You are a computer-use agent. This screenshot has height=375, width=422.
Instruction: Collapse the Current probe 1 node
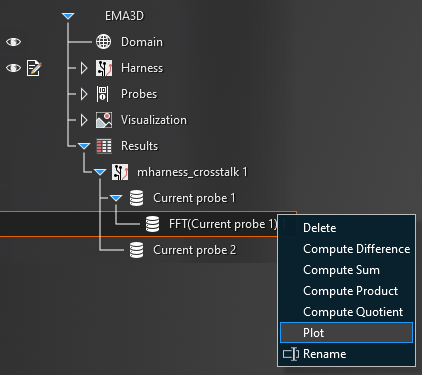(x=116, y=198)
